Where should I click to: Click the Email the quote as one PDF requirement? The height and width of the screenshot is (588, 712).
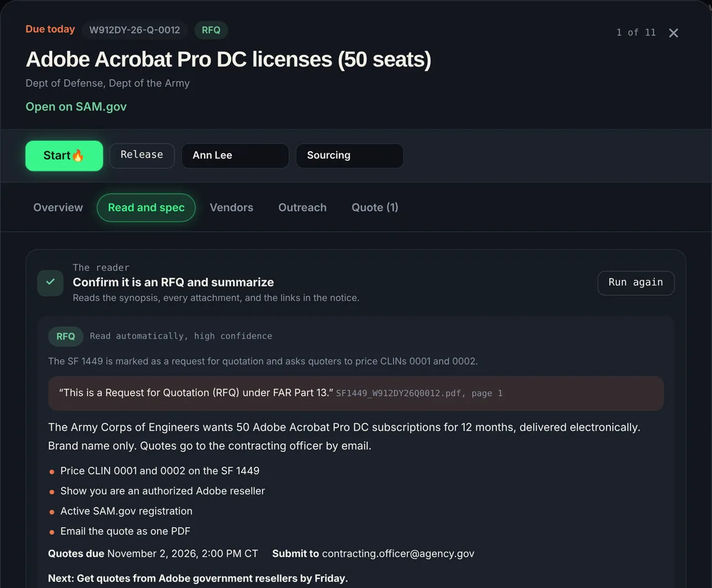(126, 531)
